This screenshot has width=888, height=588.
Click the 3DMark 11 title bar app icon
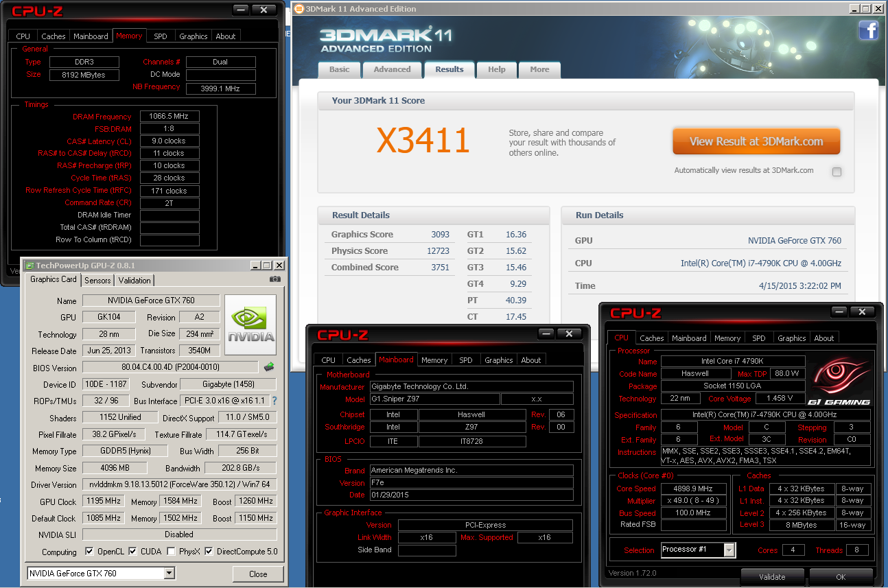(299, 9)
